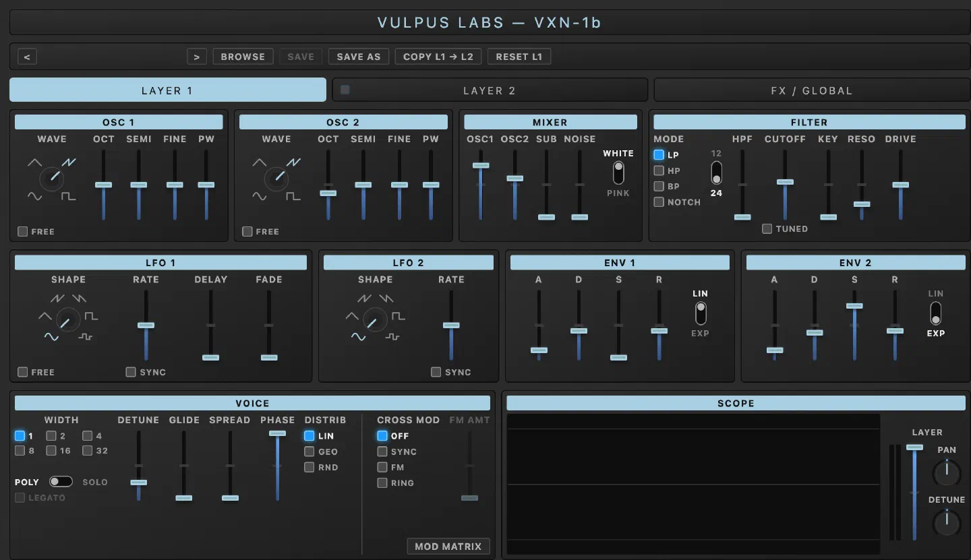Go to next preset with right arrow
Image resolution: width=971 pixels, height=560 pixels.
196,57
